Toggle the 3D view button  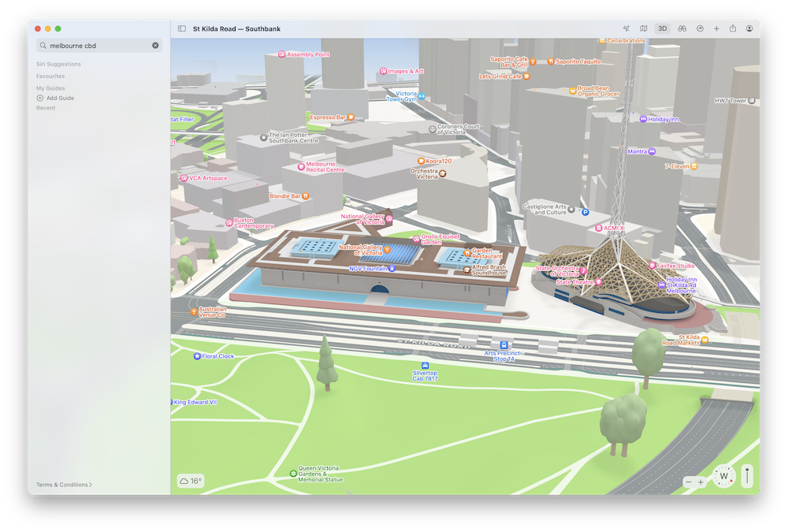click(x=663, y=28)
